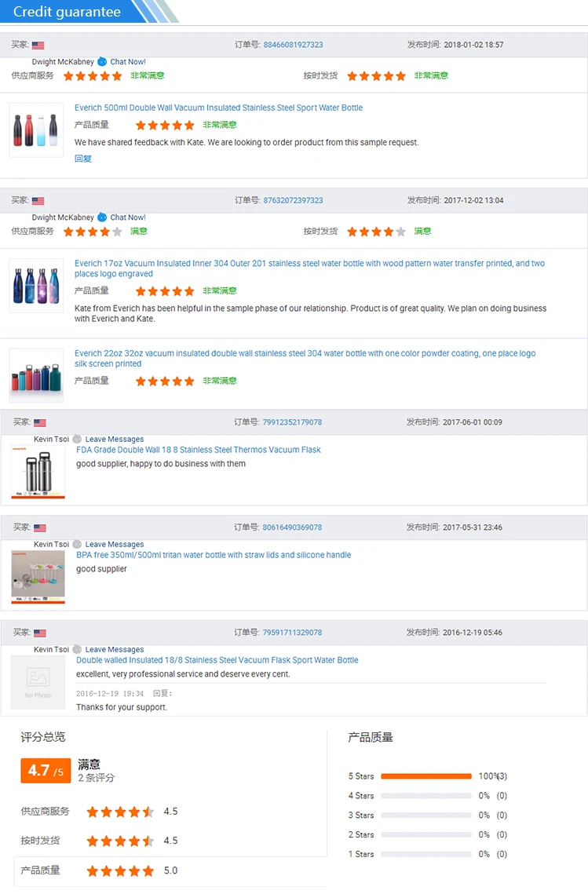The width and height of the screenshot is (588, 894).
Task: Click the No Photo placeholder image
Action: click(x=38, y=681)
